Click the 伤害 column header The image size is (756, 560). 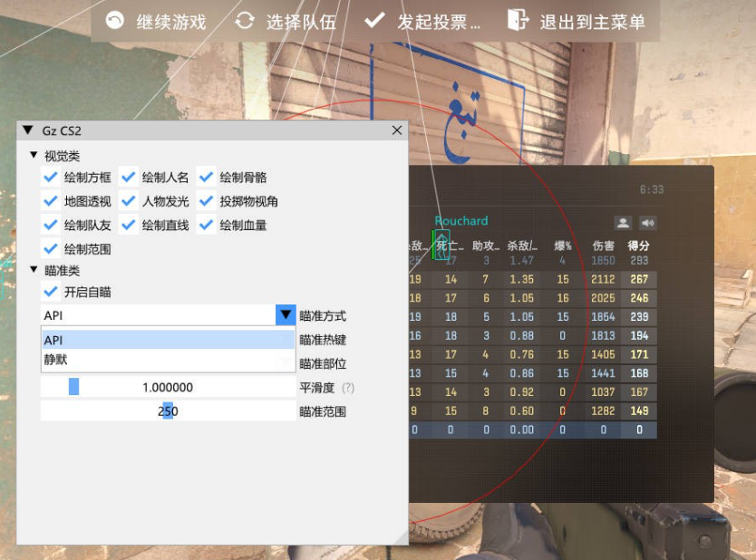tap(603, 246)
